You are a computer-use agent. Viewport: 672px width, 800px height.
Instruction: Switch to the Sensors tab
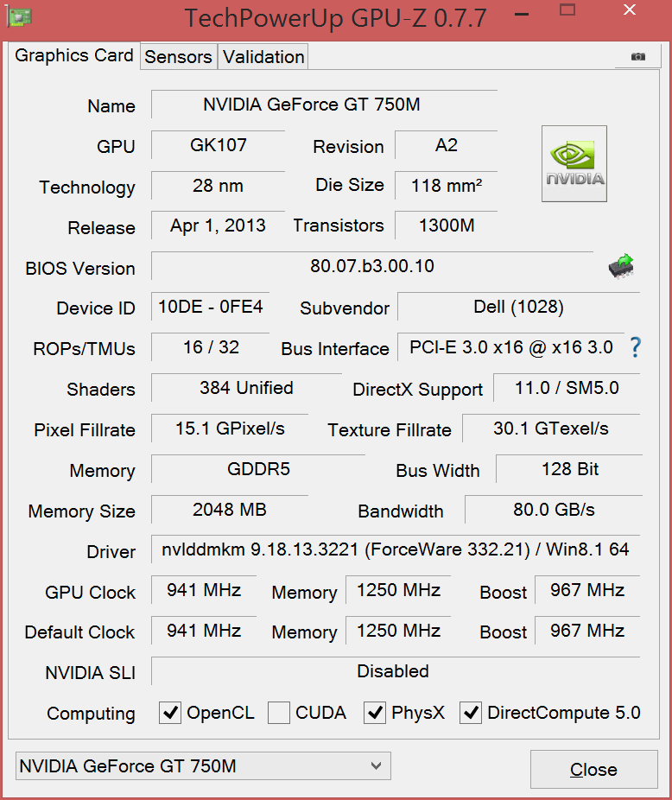point(178,57)
